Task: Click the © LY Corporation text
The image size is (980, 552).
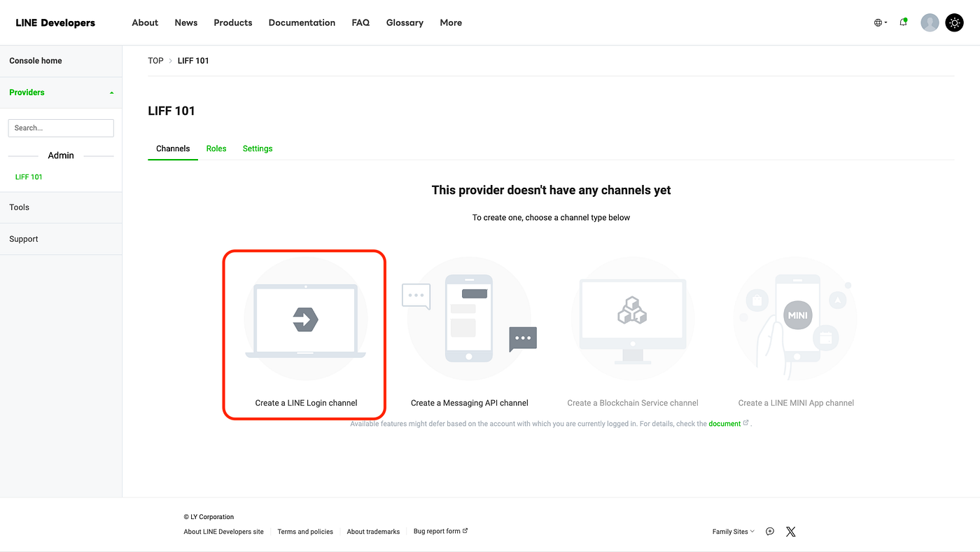Action: [x=209, y=517]
